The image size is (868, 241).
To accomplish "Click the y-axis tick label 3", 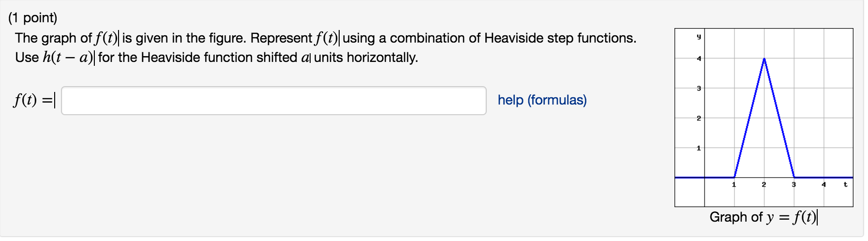I will 699,89.
